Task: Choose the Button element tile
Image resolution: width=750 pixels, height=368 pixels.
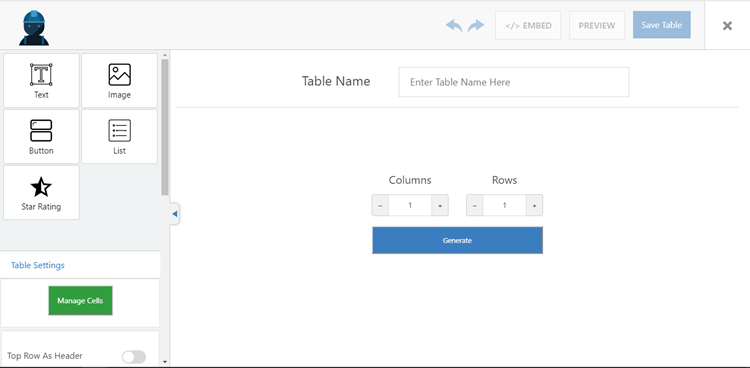Action: tap(41, 136)
